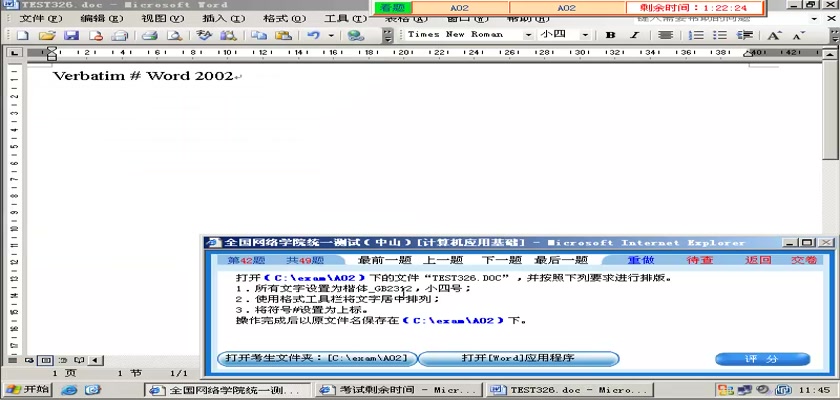Image resolution: width=840 pixels, height=400 pixels.
Task: Expand Standard toolbar options chevron
Action: 388,36
